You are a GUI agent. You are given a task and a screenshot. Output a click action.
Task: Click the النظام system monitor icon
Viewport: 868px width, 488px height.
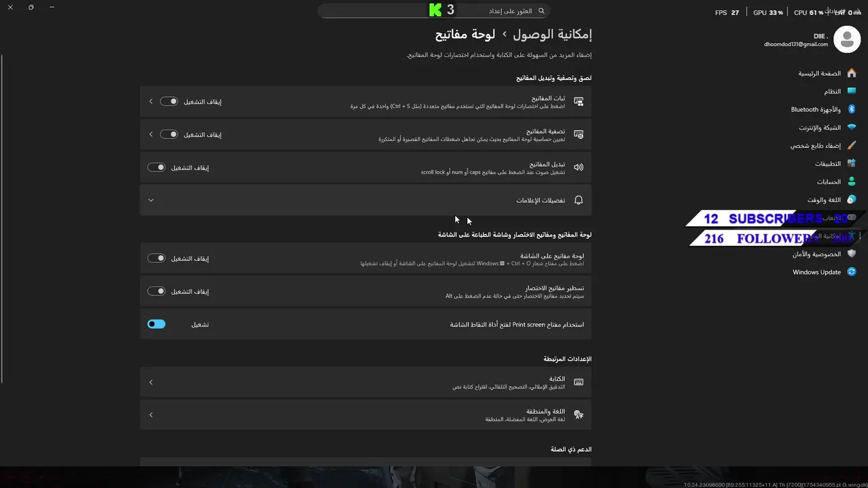[x=852, y=91]
